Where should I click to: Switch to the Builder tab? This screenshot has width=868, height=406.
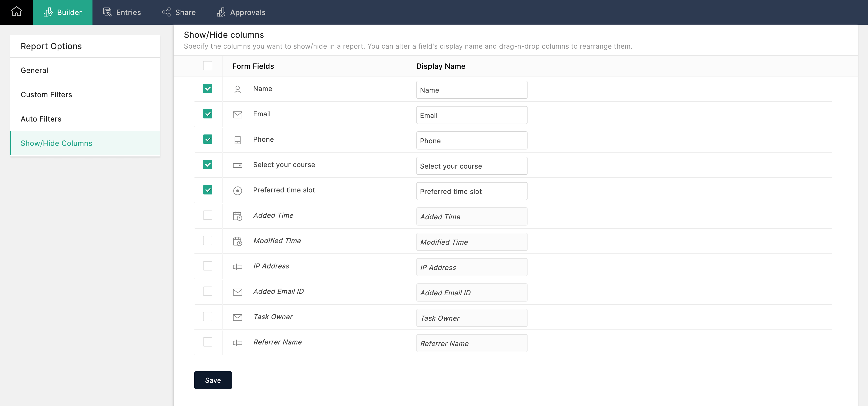click(63, 12)
